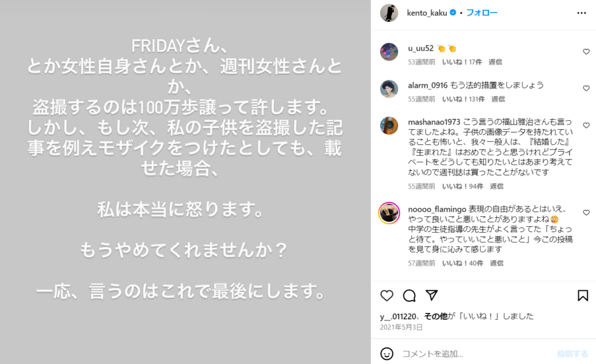
Task: Reply to alarm_0916's comment
Action: click(x=498, y=99)
